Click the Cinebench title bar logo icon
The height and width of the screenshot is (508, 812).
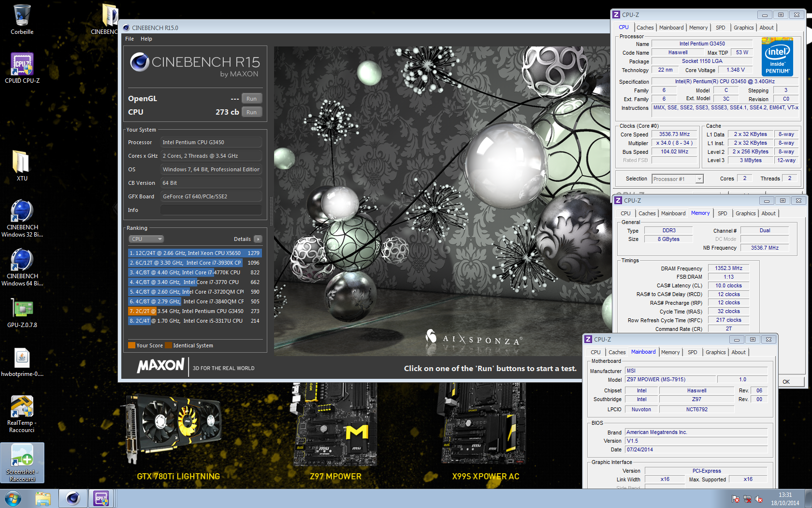(126, 28)
